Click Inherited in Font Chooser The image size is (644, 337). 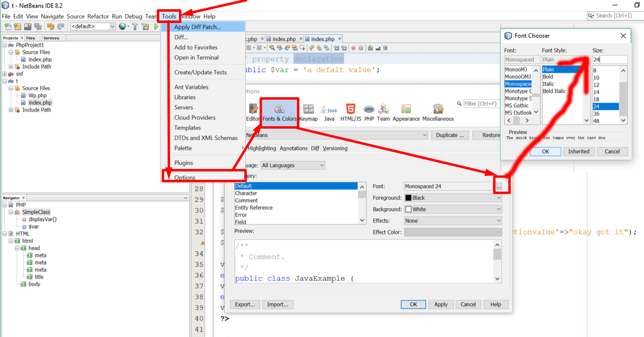pos(579,151)
